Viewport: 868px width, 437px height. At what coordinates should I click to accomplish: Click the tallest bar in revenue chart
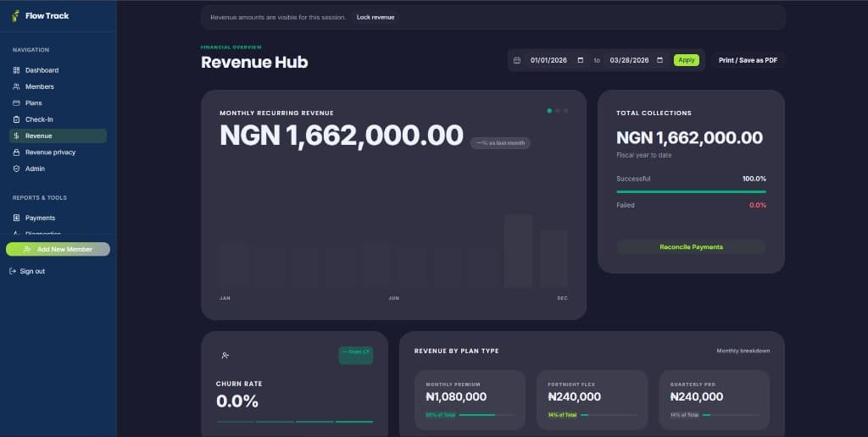point(518,252)
